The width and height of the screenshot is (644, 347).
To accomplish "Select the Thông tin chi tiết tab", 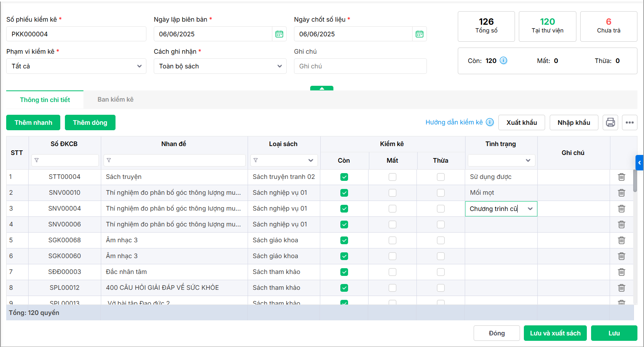I will [45, 100].
